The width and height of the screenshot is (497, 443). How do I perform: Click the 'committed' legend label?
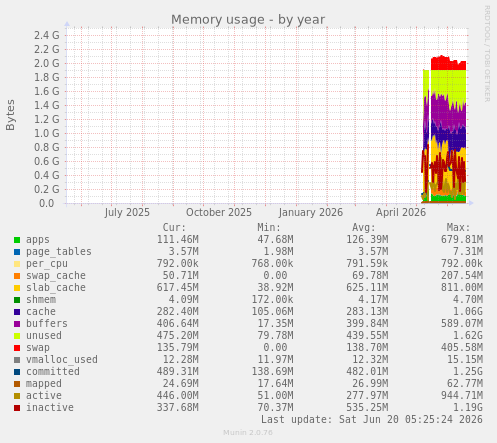click(x=53, y=372)
